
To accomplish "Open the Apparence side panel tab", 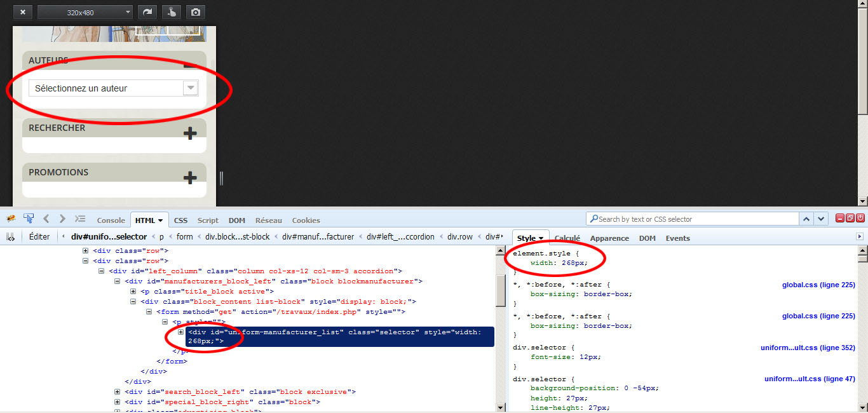I will [609, 238].
